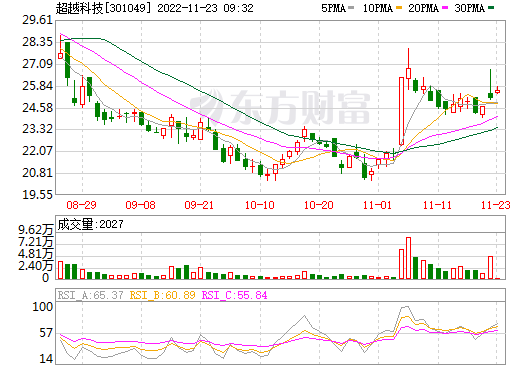This screenshot has width=520, height=365.
Task: Click the 4.81万 volume axis label
Action: point(36,254)
